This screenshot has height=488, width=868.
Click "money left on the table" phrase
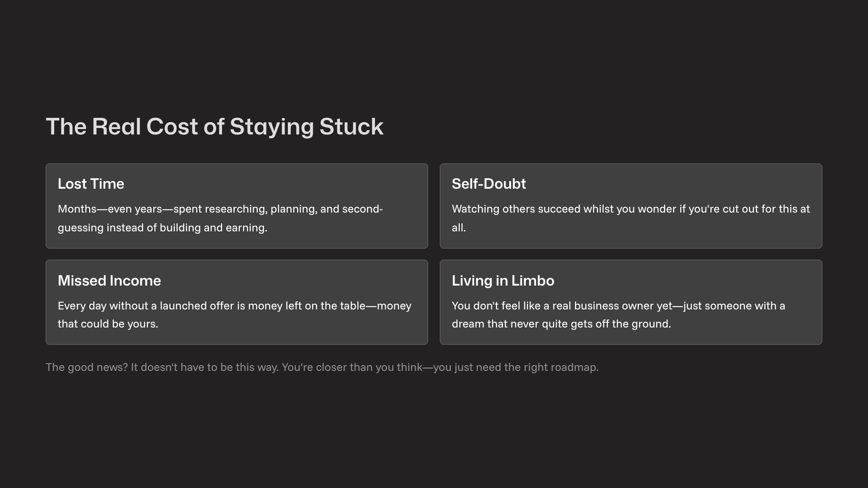307,306
